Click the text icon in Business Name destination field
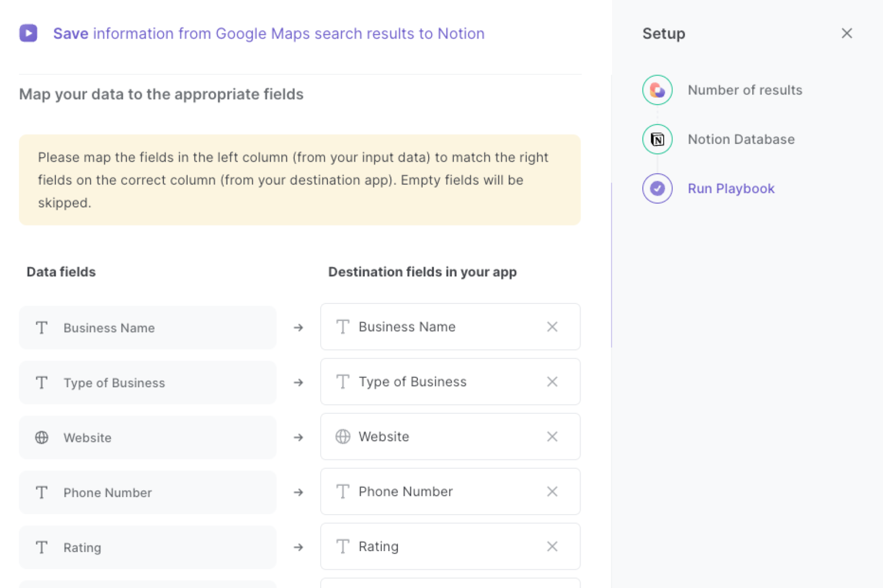This screenshot has height=588, width=883. click(342, 327)
